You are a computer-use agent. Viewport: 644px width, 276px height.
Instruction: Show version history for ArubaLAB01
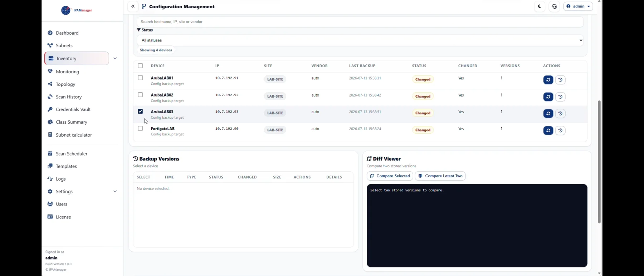coord(560,80)
